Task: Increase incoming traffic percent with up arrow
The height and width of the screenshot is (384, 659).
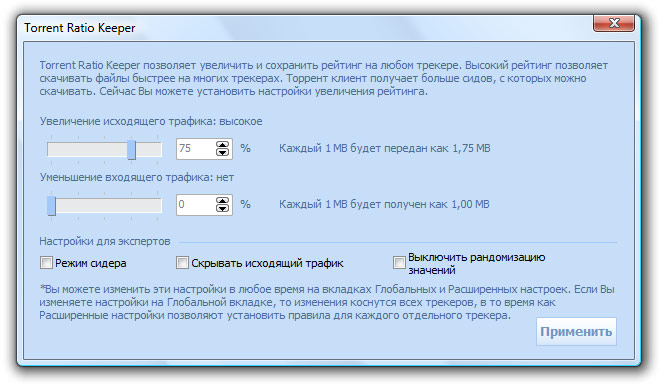Action: pos(222,200)
